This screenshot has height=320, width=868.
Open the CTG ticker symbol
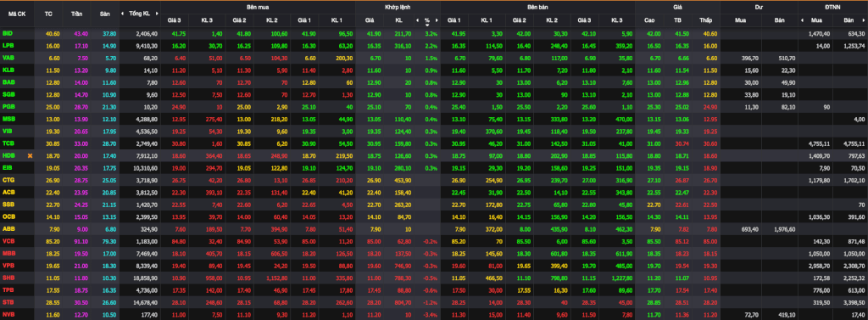(x=8, y=180)
